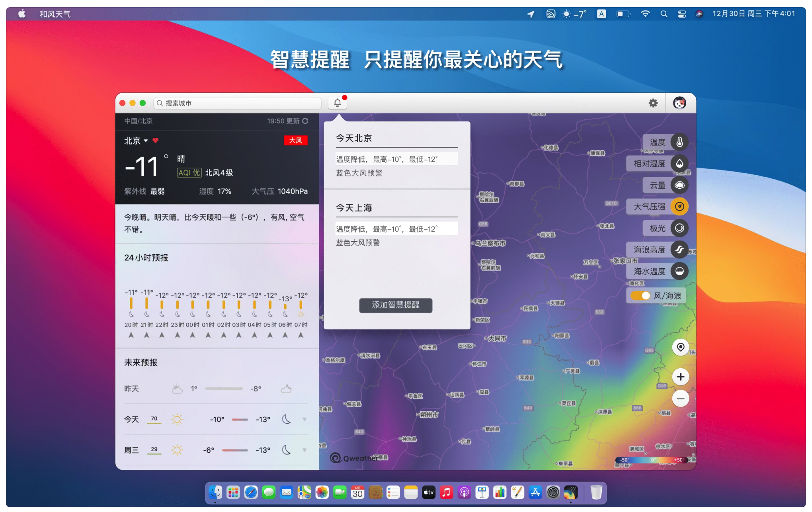Open the Apple menu
Viewport: 812px width, 512px height.
click(22, 14)
